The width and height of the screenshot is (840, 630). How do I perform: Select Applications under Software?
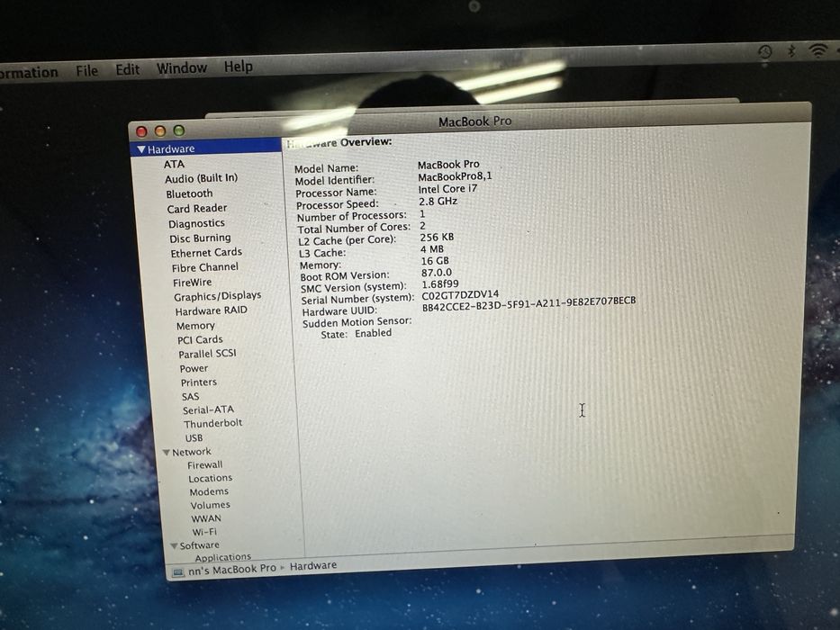click(x=223, y=556)
